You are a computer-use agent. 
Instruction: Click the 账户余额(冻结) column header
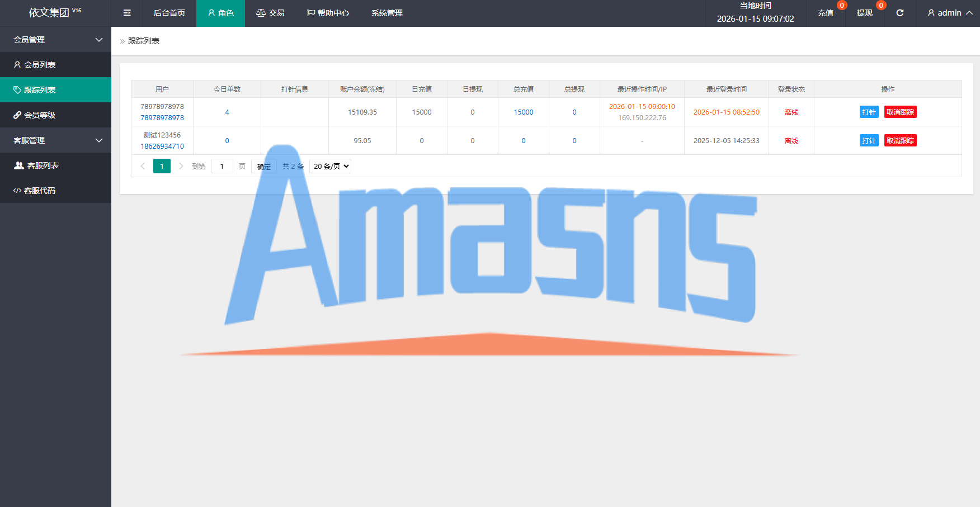pyautogui.click(x=362, y=89)
